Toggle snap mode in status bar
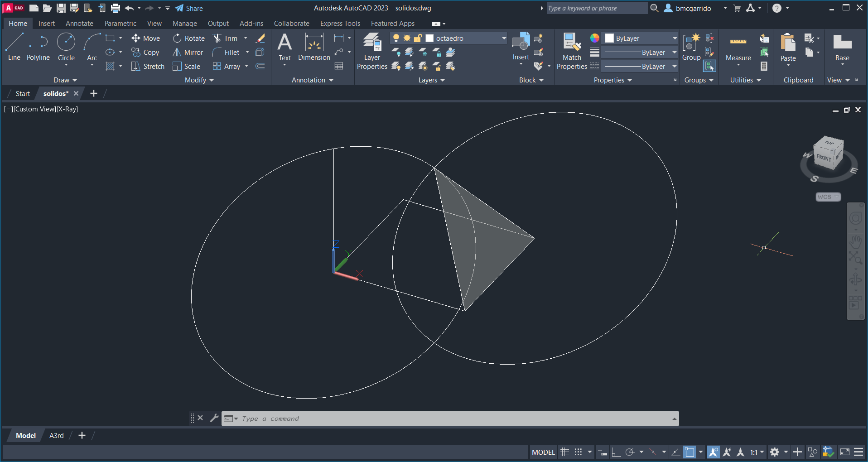Viewport: 868px width, 462px height. (579, 452)
